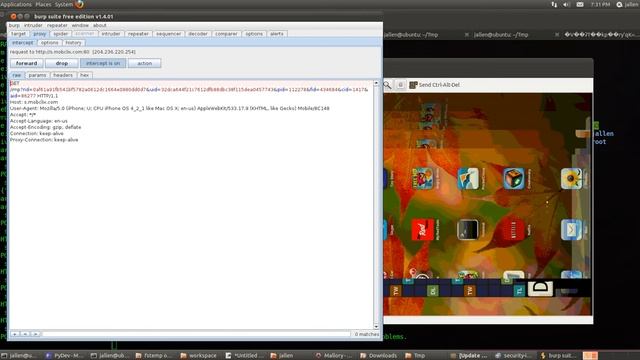Open the workspace folder taskbar item
The image size is (640, 360).
[x=198, y=356]
